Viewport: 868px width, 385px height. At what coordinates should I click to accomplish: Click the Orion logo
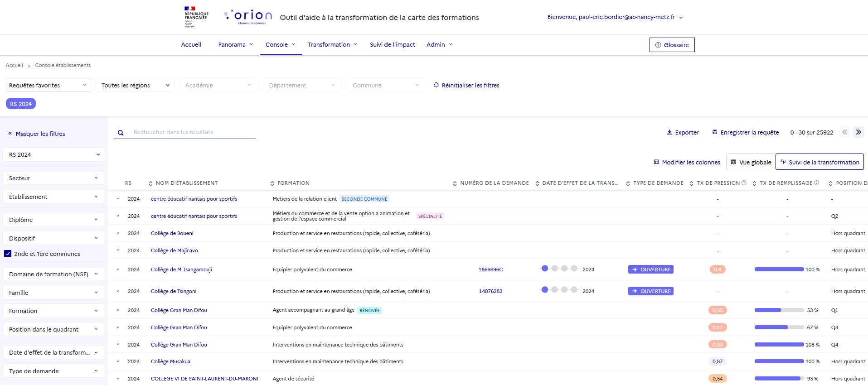click(248, 17)
